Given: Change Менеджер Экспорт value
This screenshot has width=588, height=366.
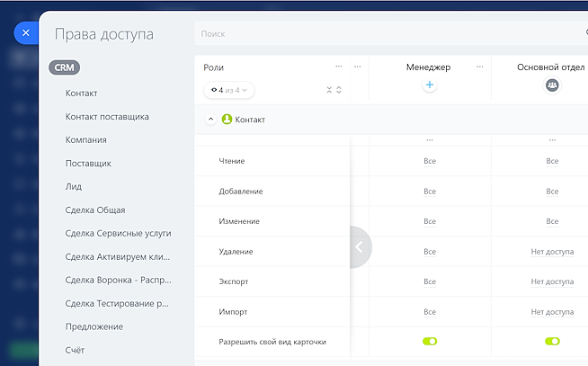Looking at the screenshot, I should coord(430,281).
